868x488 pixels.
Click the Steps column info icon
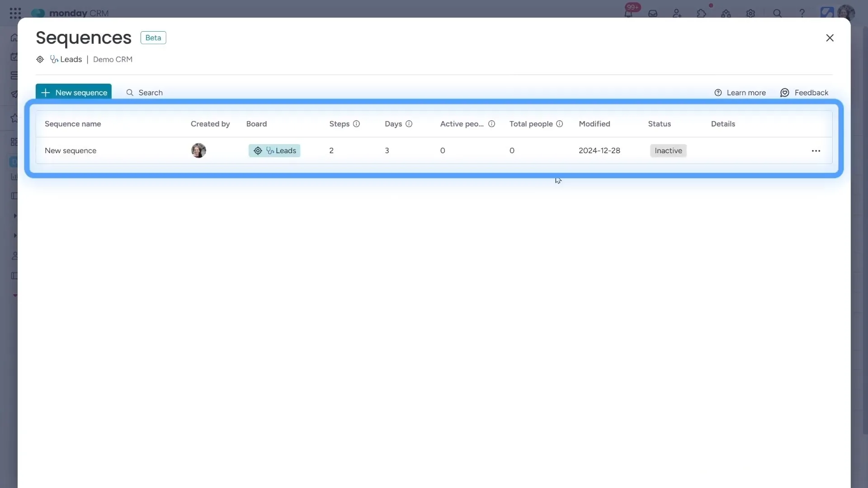356,124
